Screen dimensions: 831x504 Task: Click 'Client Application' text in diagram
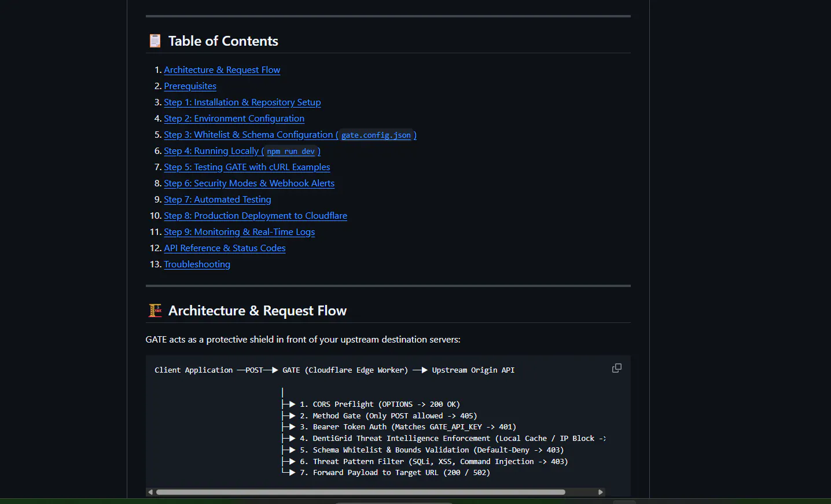coord(193,370)
